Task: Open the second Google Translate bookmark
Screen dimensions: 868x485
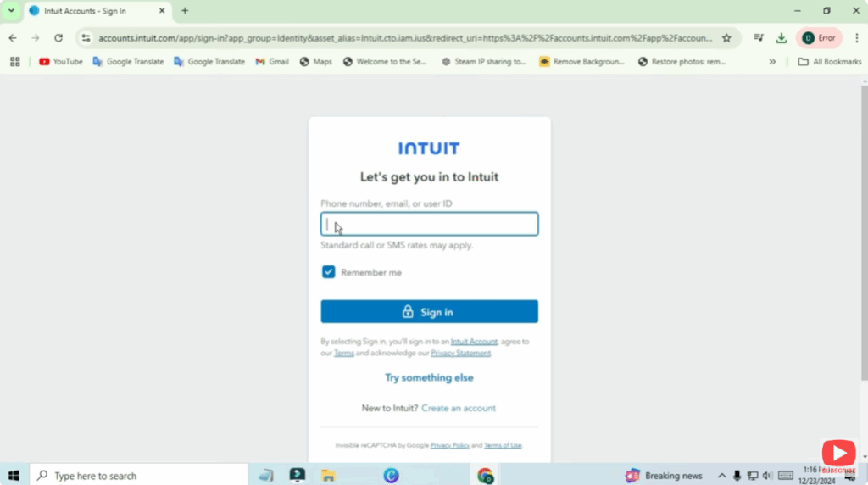Action: pyautogui.click(x=209, y=61)
